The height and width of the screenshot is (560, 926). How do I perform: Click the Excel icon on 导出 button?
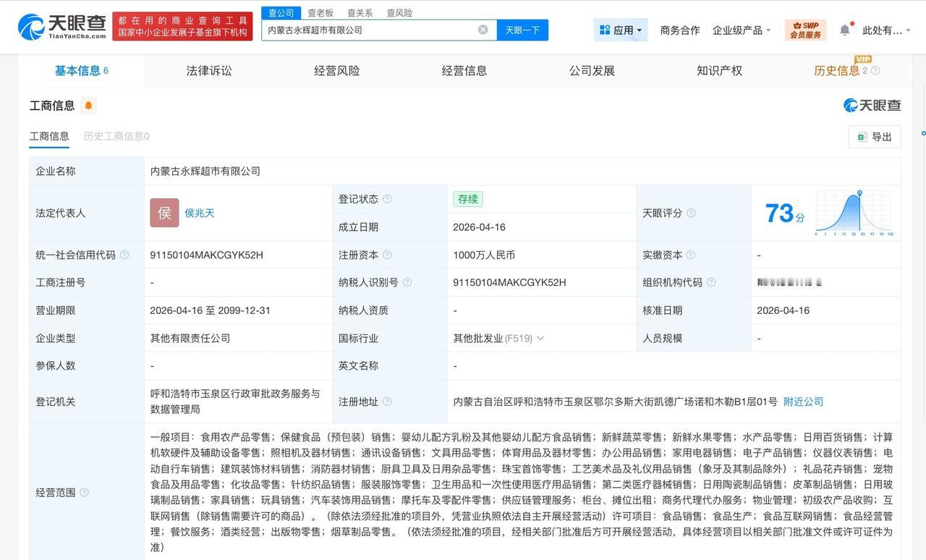tap(861, 137)
